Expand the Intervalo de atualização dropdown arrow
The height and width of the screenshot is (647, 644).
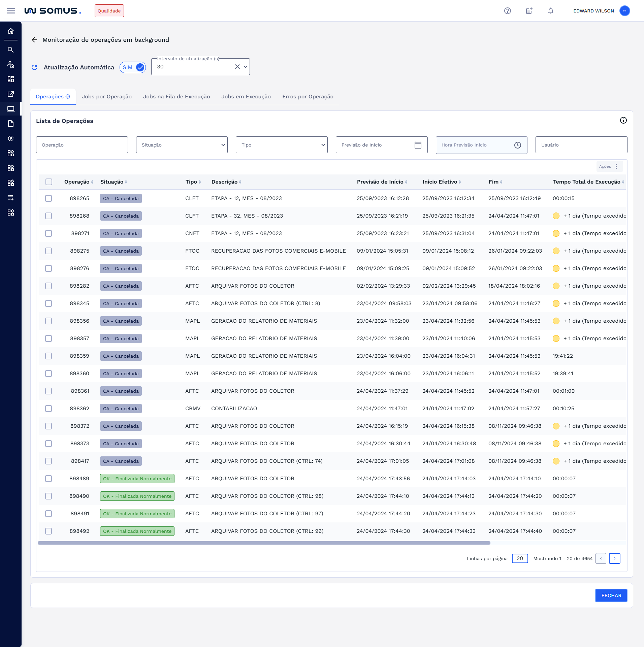[x=246, y=67]
